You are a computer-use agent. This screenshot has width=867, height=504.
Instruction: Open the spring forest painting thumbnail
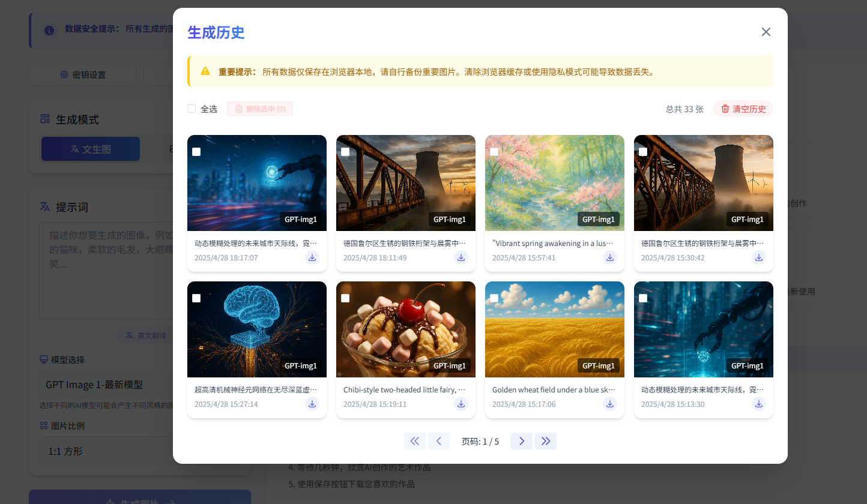pyautogui.click(x=555, y=183)
